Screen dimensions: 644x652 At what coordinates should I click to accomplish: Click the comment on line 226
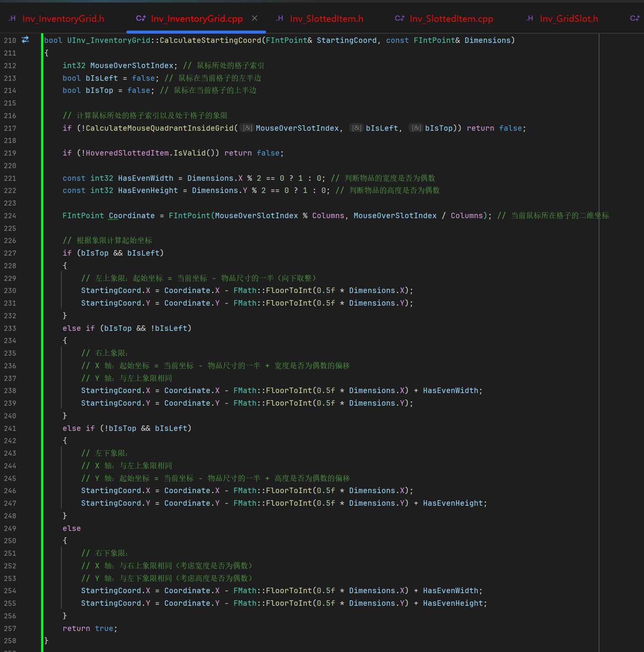pyautogui.click(x=107, y=240)
